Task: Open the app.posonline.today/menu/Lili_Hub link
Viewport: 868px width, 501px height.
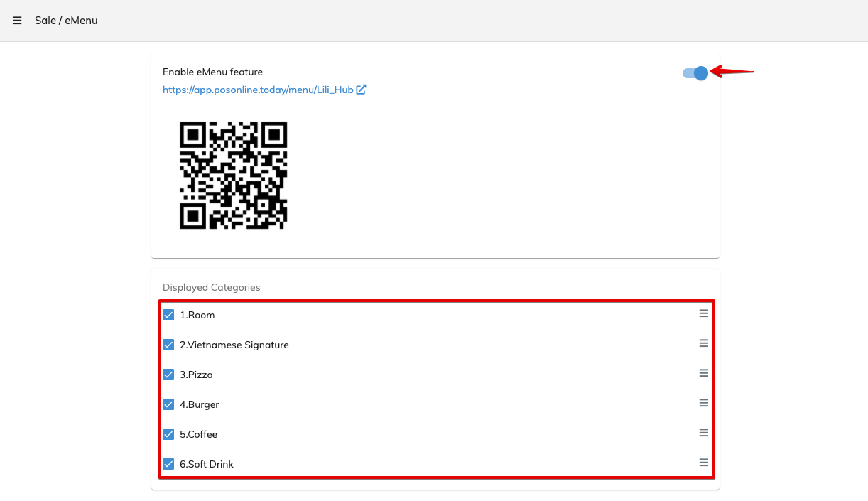Action: [258, 90]
